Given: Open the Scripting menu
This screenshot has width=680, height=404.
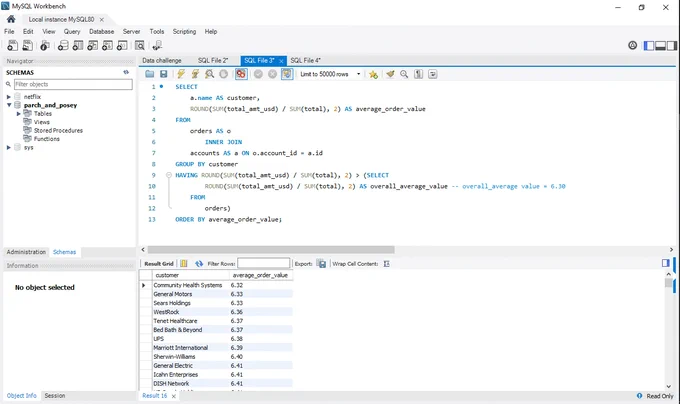Looking at the screenshot, I should (x=184, y=32).
